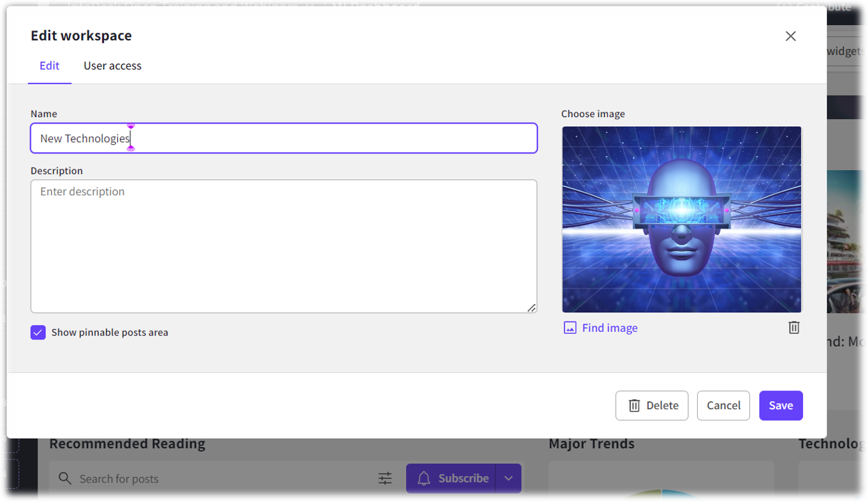Close the Edit workspace dialog

click(791, 36)
